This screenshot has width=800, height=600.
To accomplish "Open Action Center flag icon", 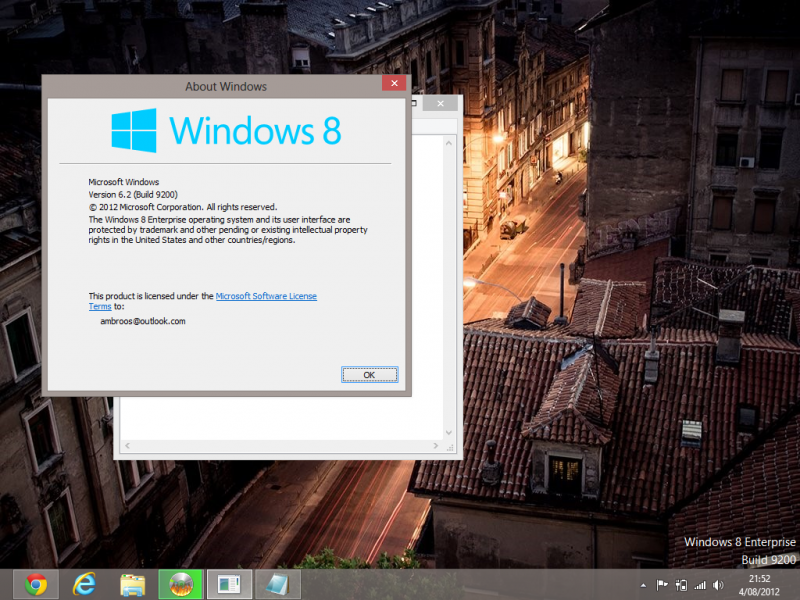I will 662,585.
